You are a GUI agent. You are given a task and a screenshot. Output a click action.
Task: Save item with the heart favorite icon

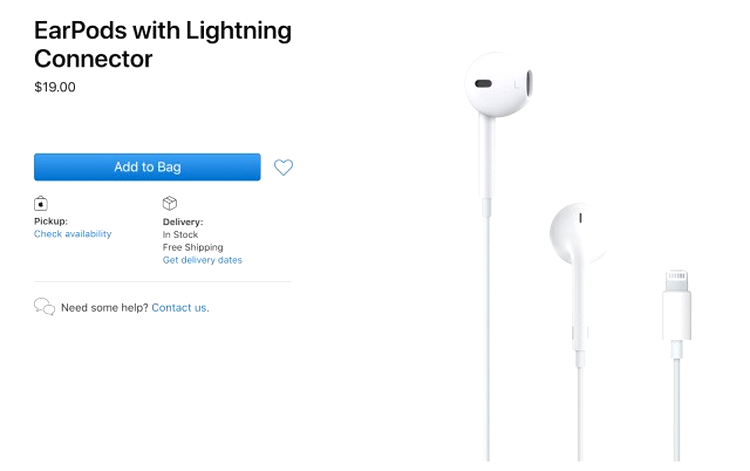click(283, 167)
